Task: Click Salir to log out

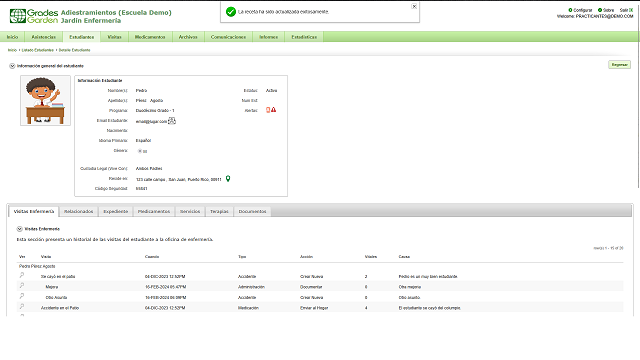Action: [x=626, y=10]
